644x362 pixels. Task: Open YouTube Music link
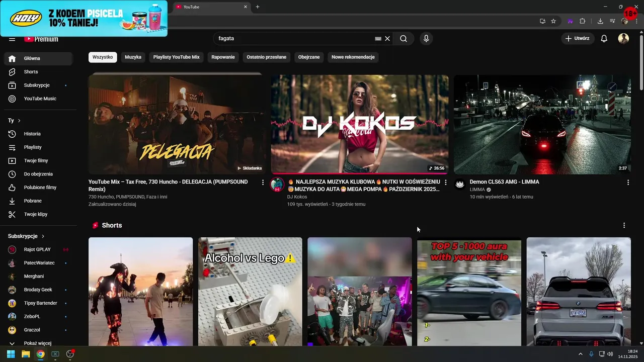coord(38,99)
